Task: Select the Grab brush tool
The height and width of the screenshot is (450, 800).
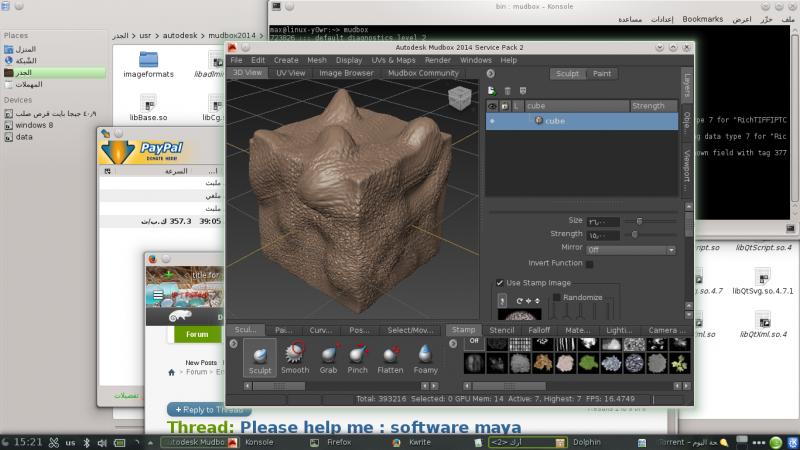Action: [x=328, y=358]
